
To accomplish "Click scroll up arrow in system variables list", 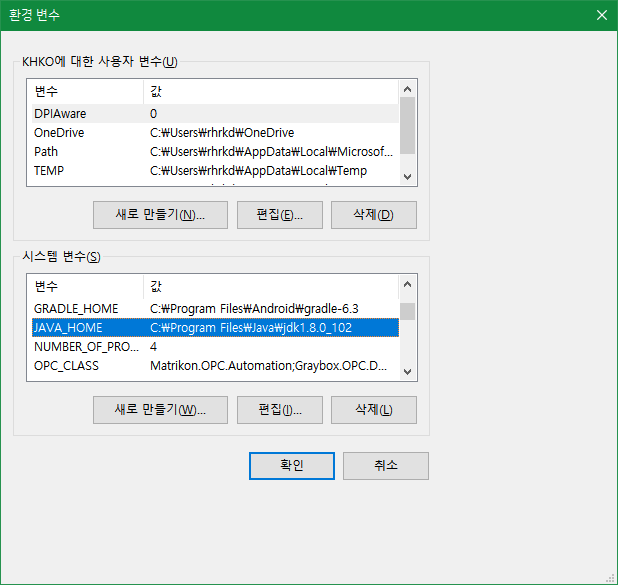I will pyautogui.click(x=408, y=284).
